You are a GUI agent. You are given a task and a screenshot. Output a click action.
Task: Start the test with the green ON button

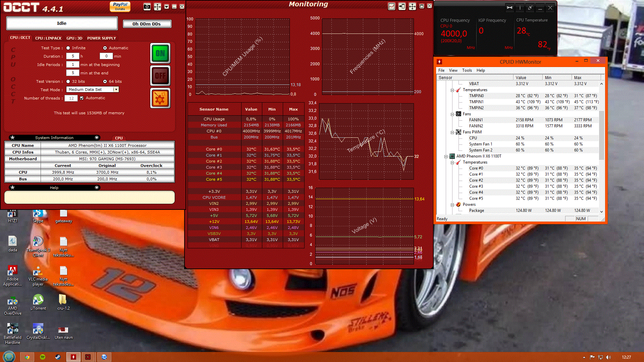pyautogui.click(x=160, y=53)
